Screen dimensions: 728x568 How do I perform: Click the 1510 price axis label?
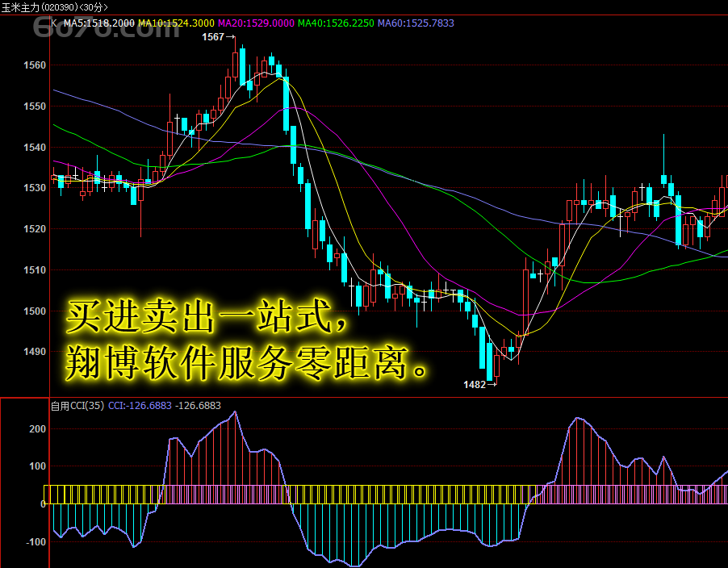(x=35, y=270)
